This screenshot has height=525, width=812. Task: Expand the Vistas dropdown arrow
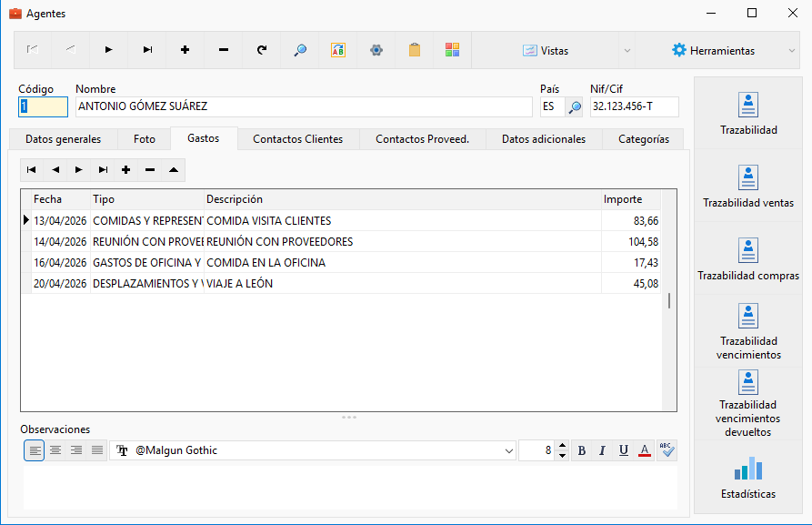coord(627,50)
